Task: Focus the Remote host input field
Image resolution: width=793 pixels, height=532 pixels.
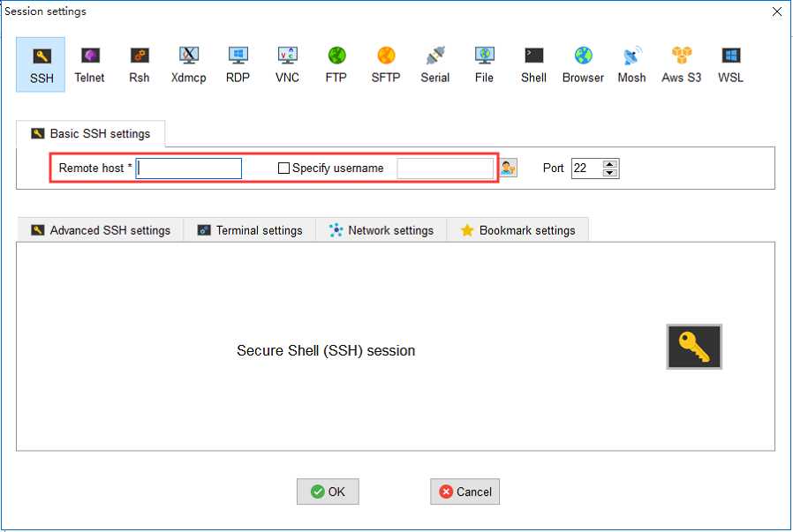Action: (189, 169)
